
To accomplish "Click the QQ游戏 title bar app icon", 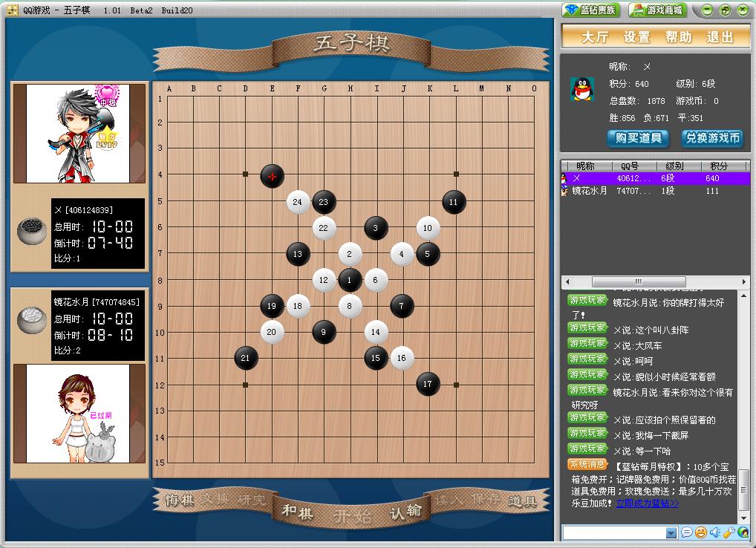I will 13,10.
